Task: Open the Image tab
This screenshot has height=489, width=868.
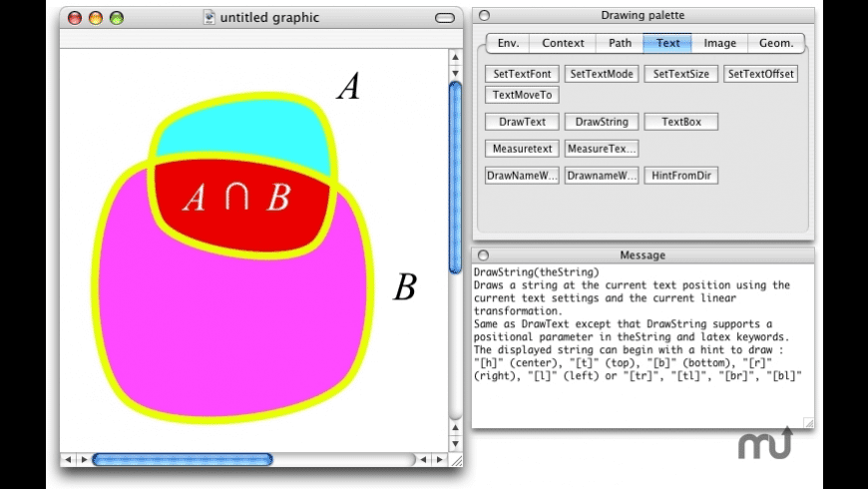Action: coord(719,43)
